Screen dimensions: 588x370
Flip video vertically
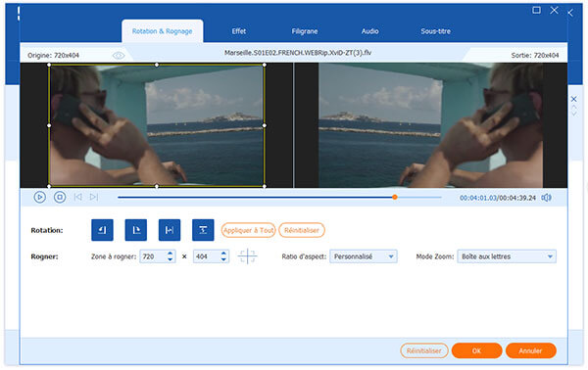[203, 230]
